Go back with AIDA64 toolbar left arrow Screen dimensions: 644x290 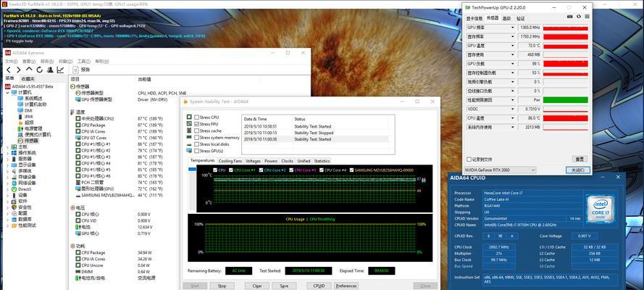pos(8,70)
